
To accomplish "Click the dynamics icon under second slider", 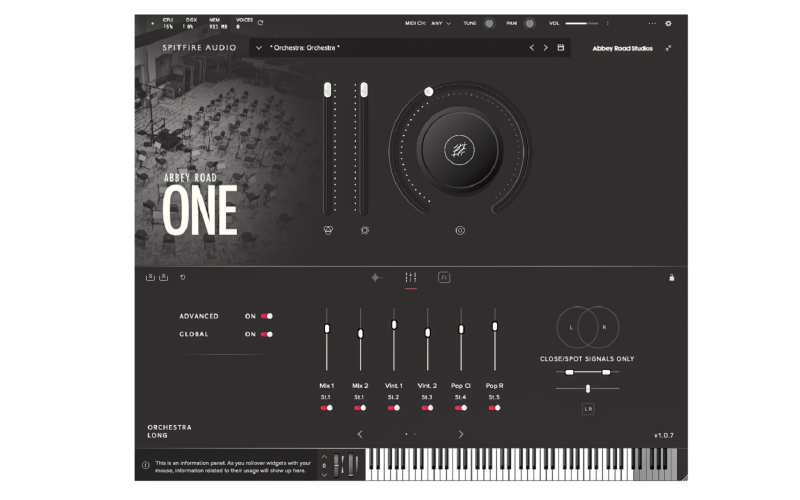I will point(364,230).
